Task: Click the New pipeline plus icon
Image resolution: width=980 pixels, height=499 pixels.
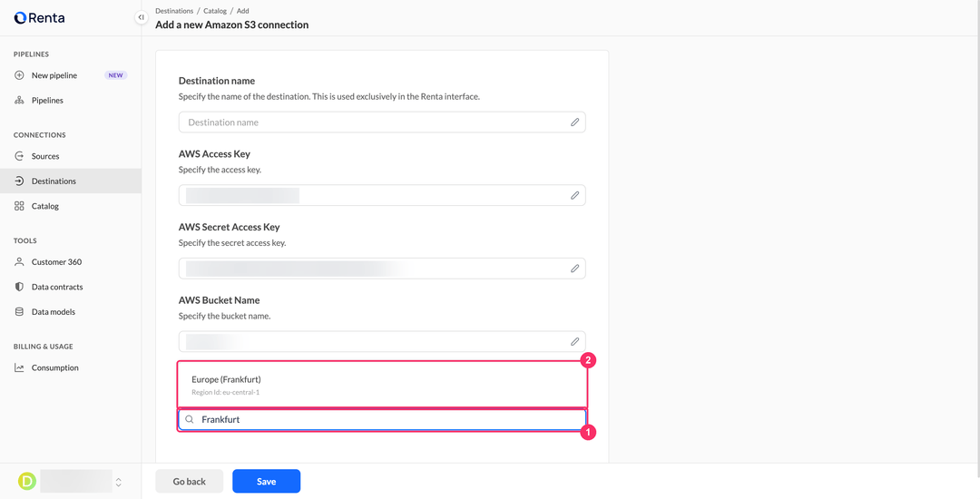Action: point(19,75)
